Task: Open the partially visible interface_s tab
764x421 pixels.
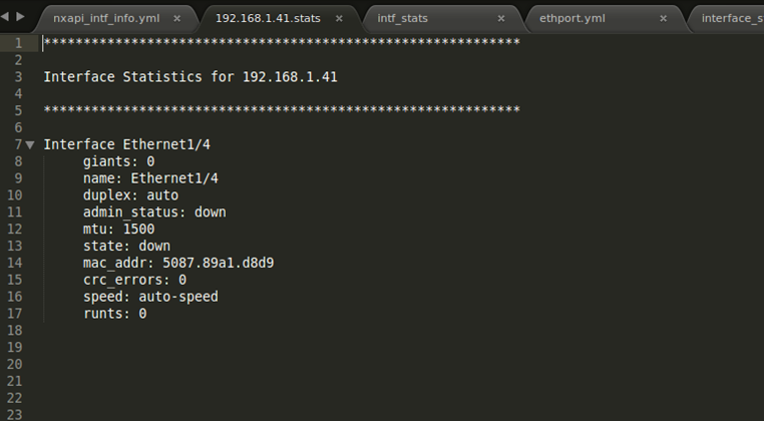Action: coord(731,18)
